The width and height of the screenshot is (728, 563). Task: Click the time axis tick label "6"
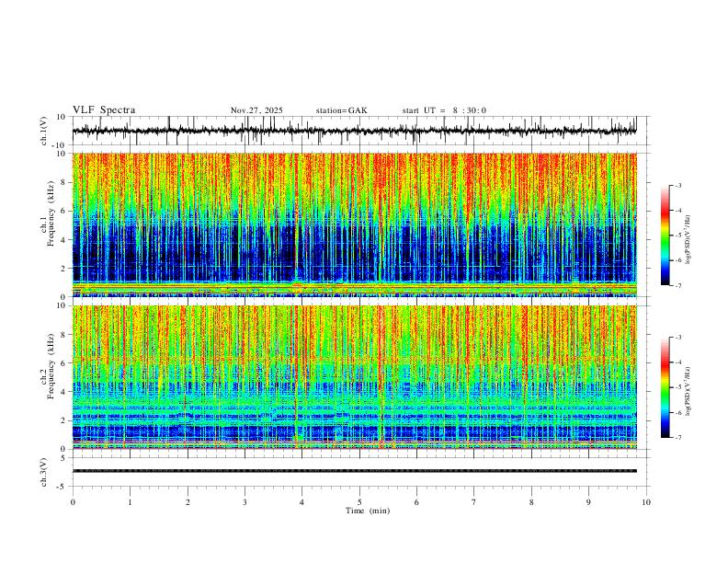click(x=417, y=502)
